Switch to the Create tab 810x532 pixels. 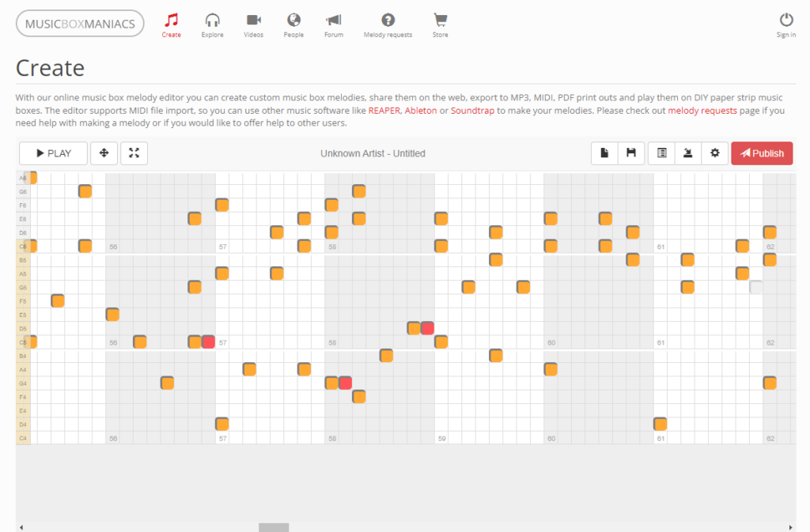click(171, 24)
